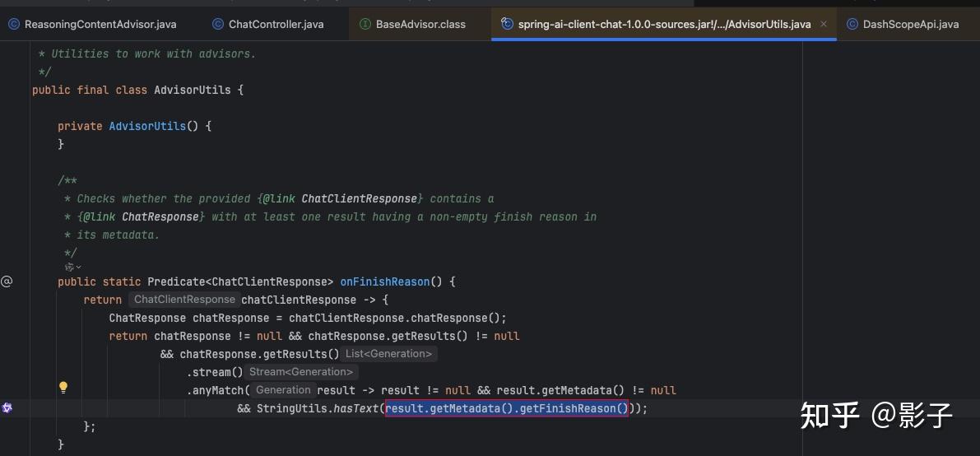Click the Stream<Generation> inlay hint
980x456 pixels.
300,372
